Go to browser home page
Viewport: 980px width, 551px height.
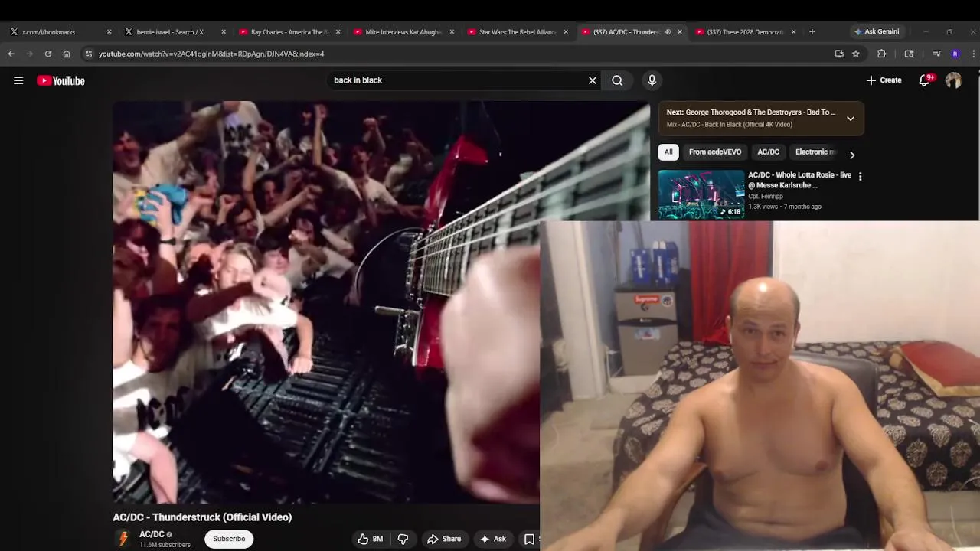click(67, 54)
